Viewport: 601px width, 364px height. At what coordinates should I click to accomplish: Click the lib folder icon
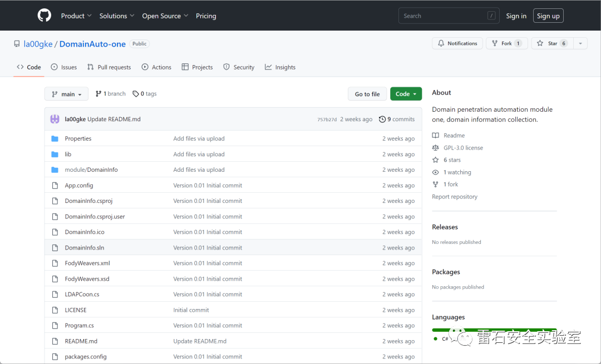(x=55, y=154)
